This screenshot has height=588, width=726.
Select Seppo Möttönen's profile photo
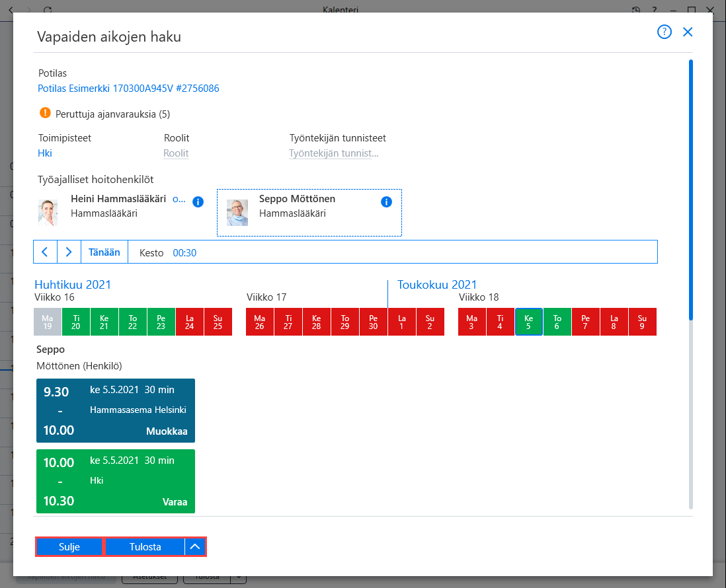[x=237, y=213]
